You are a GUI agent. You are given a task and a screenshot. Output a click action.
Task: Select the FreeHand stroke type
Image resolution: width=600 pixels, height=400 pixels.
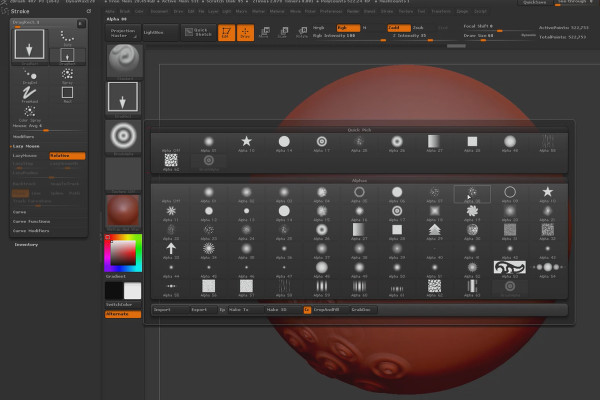pyautogui.click(x=30, y=95)
